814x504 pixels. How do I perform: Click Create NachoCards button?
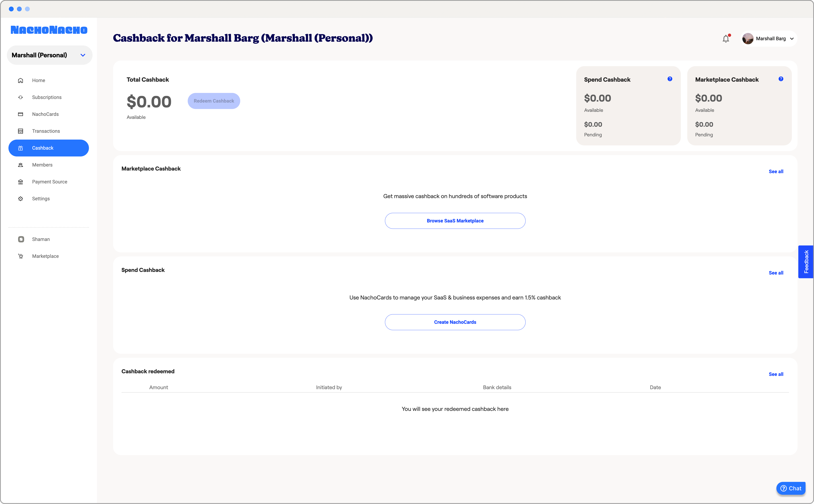(455, 322)
